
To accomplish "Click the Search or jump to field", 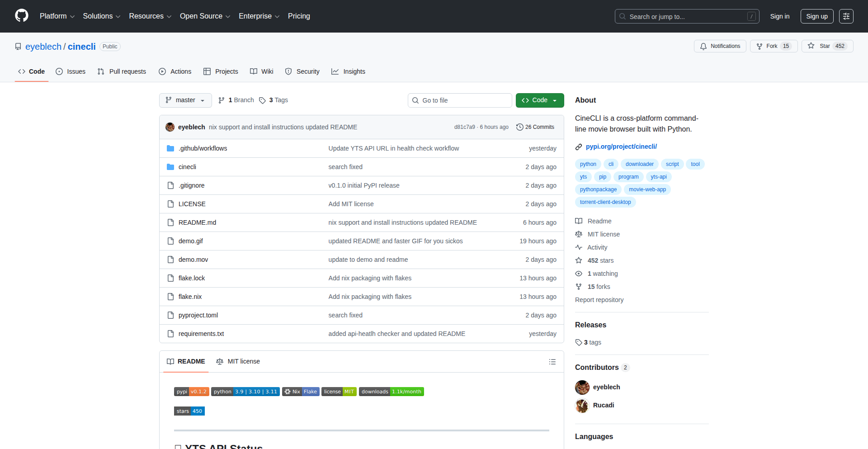I will coord(687,16).
